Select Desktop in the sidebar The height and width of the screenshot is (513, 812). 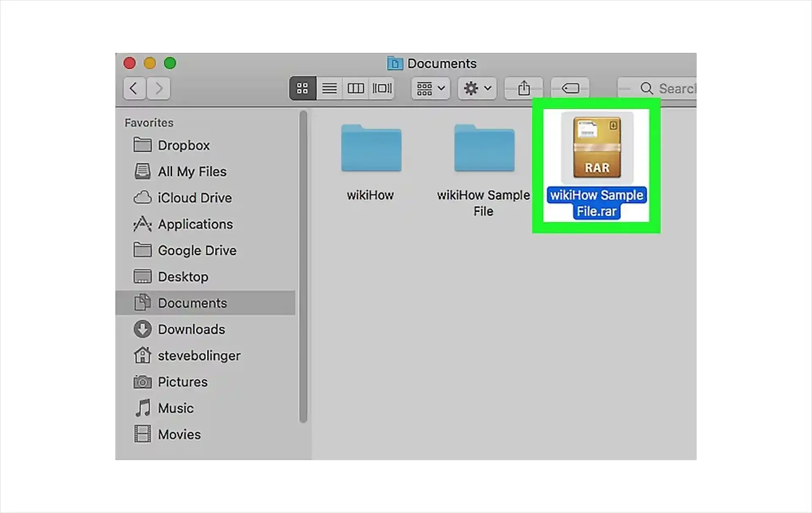pyautogui.click(x=205, y=276)
